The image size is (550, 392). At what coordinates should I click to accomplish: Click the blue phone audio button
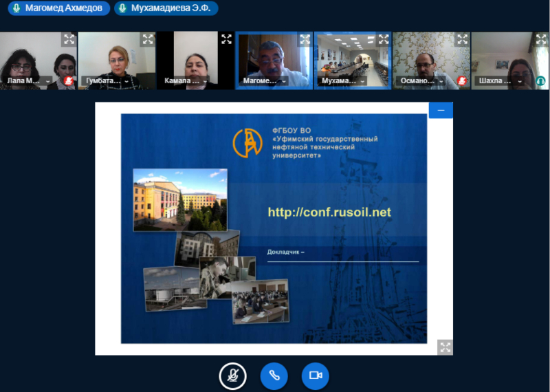pos(274,375)
